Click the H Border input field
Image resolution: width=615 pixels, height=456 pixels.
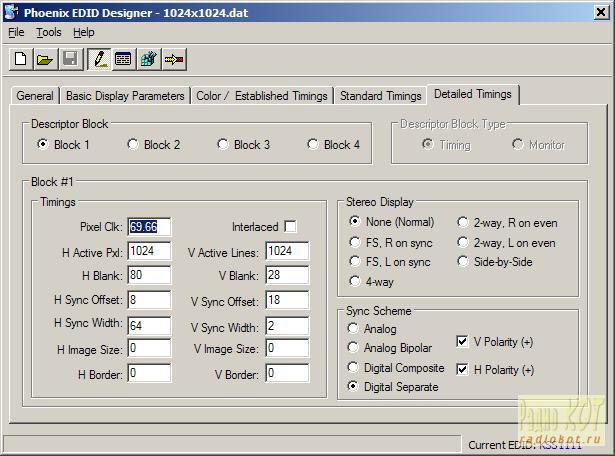tap(149, 373)
